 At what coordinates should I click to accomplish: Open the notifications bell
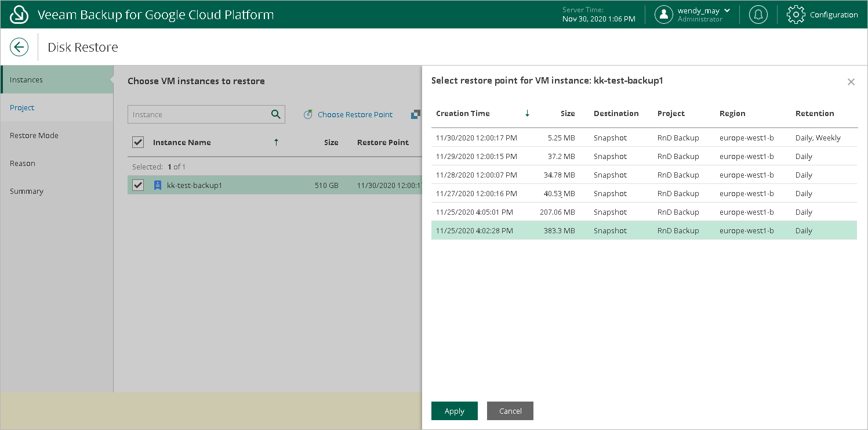pyautogui.click(x=758, y=15)
